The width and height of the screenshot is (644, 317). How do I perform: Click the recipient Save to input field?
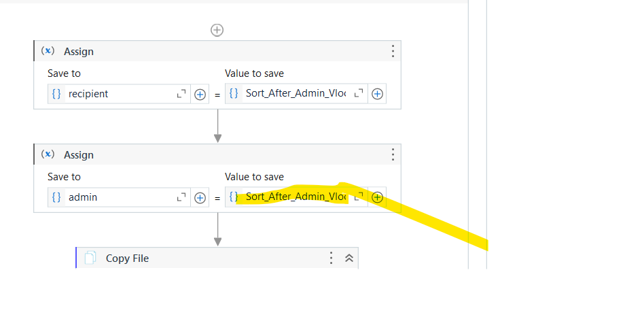pos(119,94)
